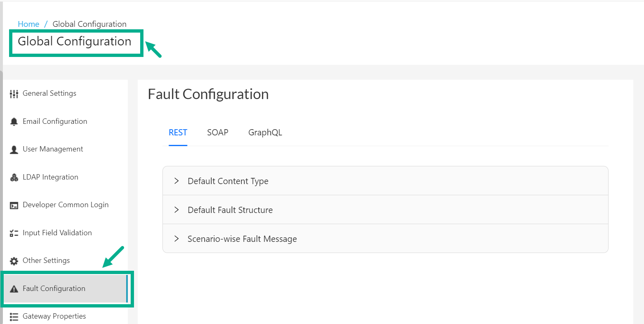This screenshot has height=324, width=644.
Task: Click the Developer Common Login terminal icon
Action: click(14, 205)
